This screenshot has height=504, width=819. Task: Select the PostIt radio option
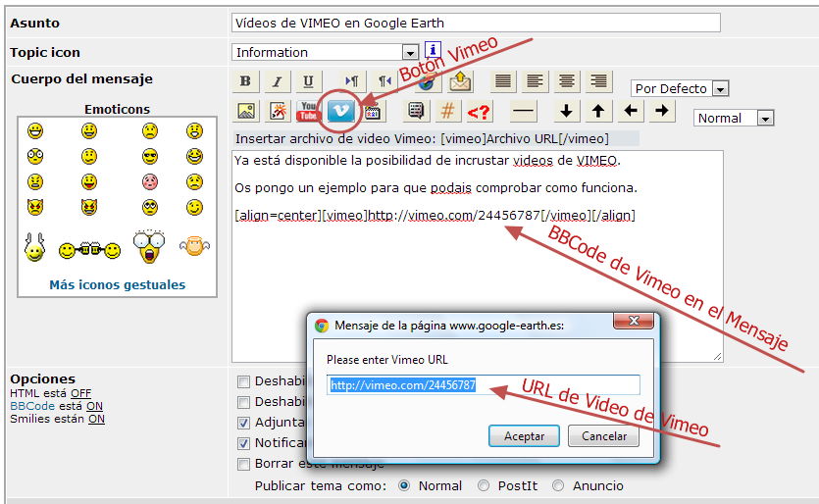point(483,485)
